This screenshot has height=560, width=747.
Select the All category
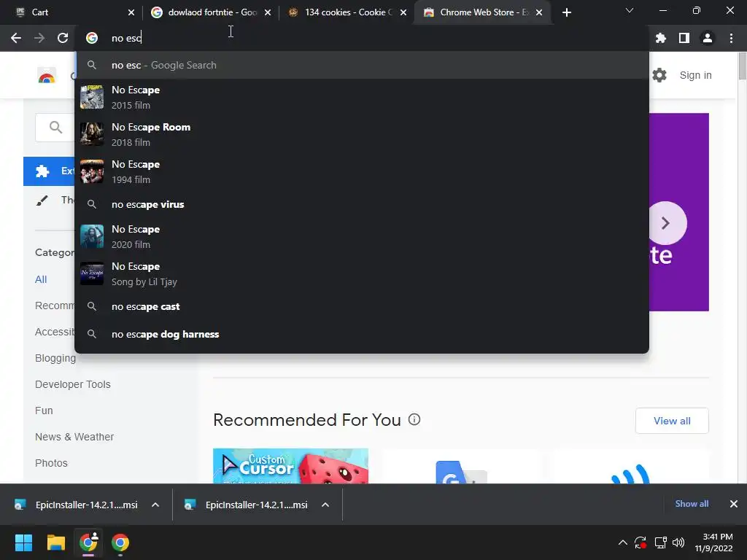[41, 279]
